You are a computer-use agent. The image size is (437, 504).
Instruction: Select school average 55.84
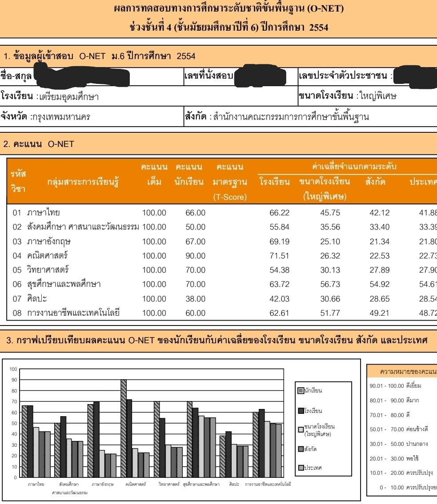tap(279, 227)
